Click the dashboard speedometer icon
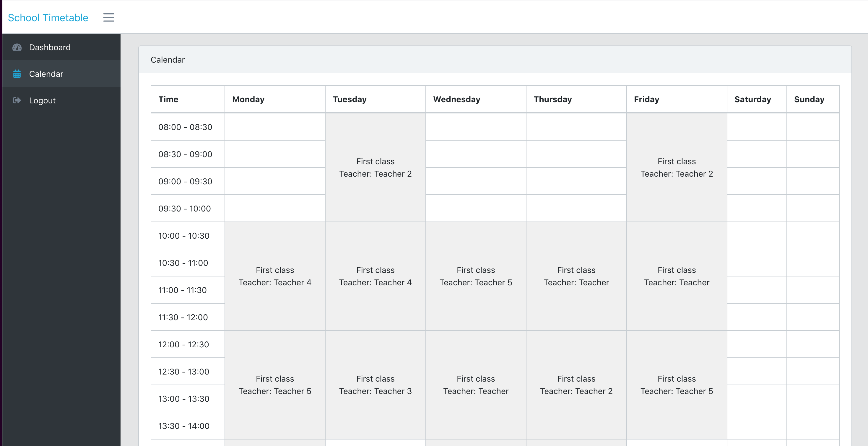 (x=17, y=47)
